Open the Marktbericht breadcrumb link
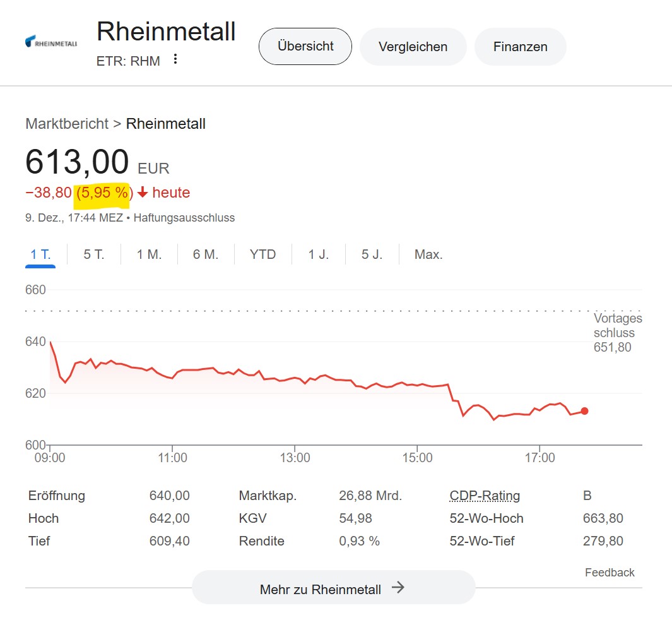The height and width of the screenshot is (620, 672). tap(67, 124)
